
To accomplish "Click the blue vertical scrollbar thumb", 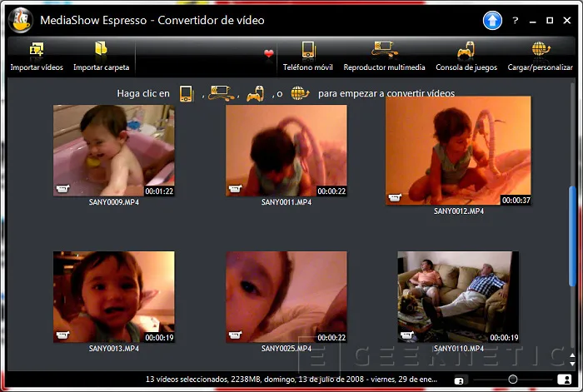I will coord(572,236).
